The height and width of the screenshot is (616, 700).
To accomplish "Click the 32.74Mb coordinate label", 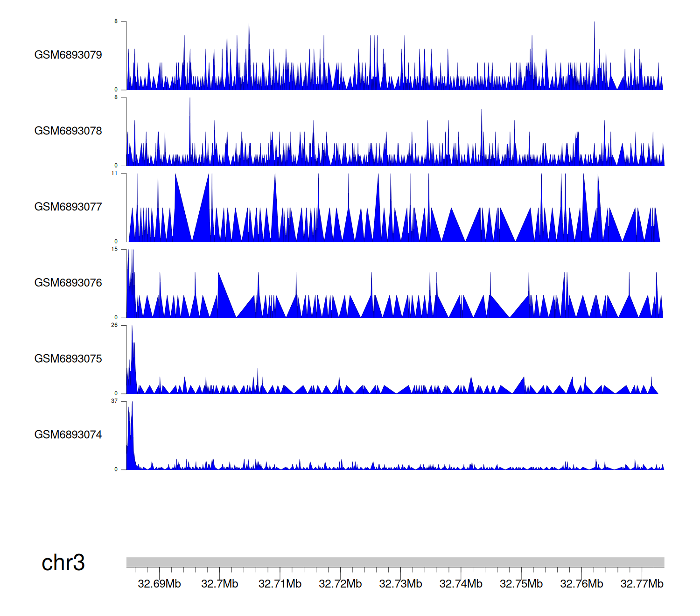I will pos(461,584).
